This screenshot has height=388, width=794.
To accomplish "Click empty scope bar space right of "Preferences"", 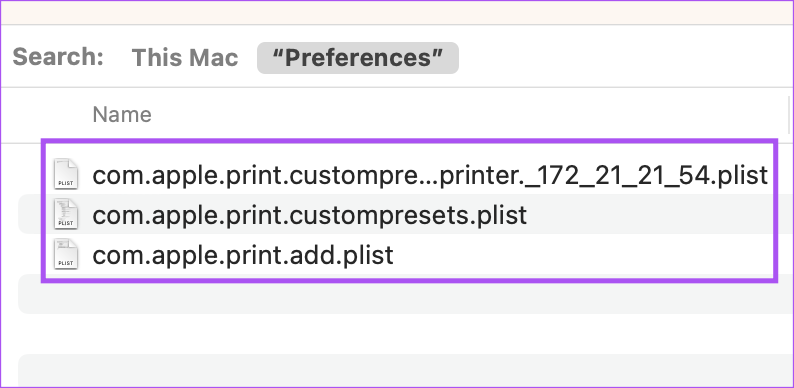I will click(625, 58).
